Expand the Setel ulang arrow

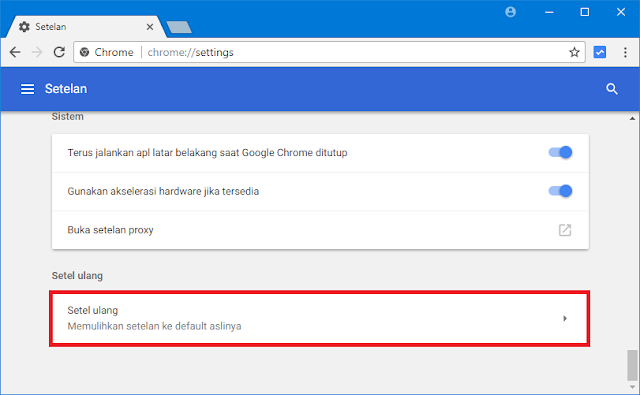(x=565, y=318)
